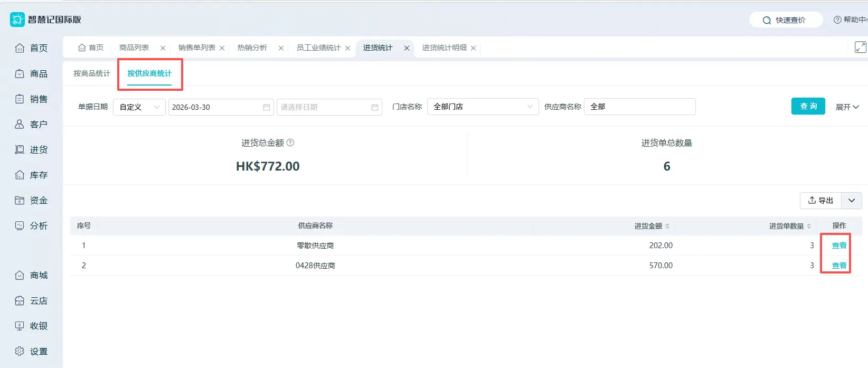Click the HK$772.00 total amount
868x368 pixels.
click(268, 166)
